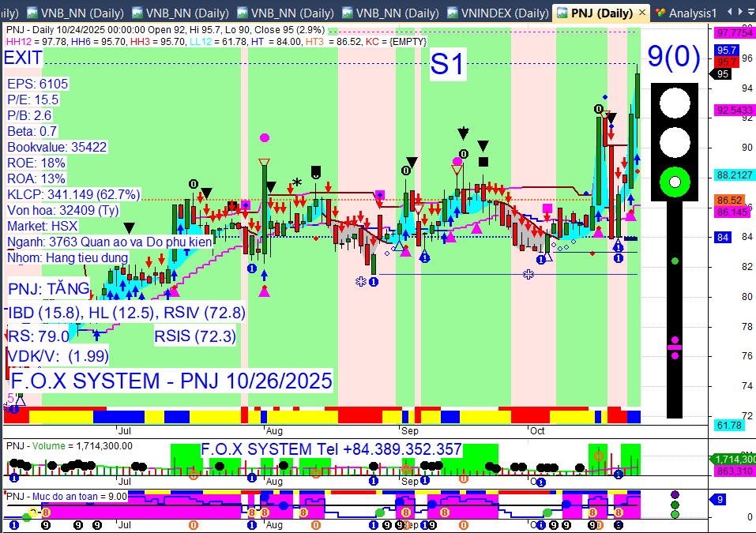Click the 88.2127 cyan price label

point(735,175)
